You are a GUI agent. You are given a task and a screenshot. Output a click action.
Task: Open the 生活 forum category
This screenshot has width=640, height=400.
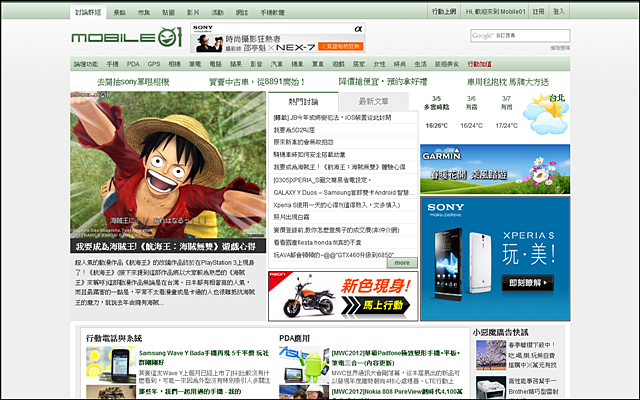pyautogui.click(x=420, y=64)
